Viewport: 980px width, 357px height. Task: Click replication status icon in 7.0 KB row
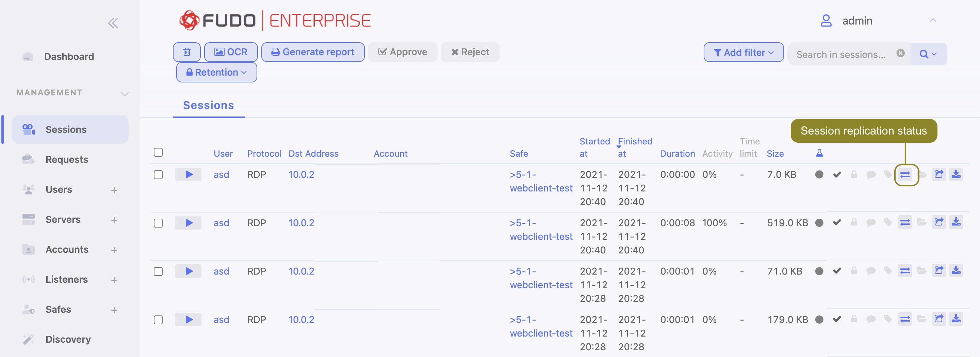point(905,174)
